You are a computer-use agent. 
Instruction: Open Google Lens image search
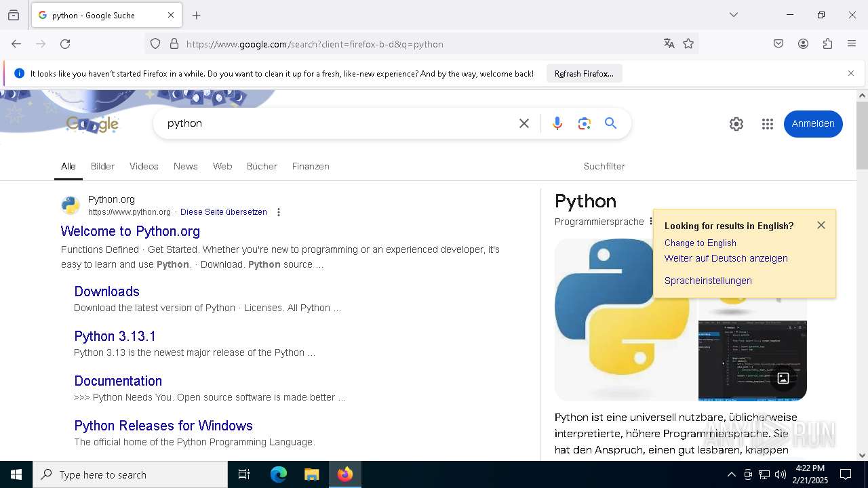tap(585, 123)
